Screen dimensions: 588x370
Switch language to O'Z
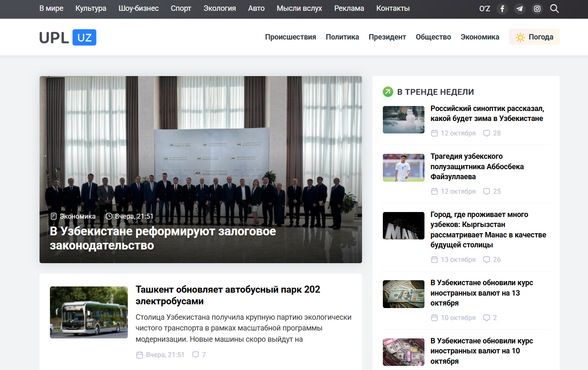click(484, 9)
